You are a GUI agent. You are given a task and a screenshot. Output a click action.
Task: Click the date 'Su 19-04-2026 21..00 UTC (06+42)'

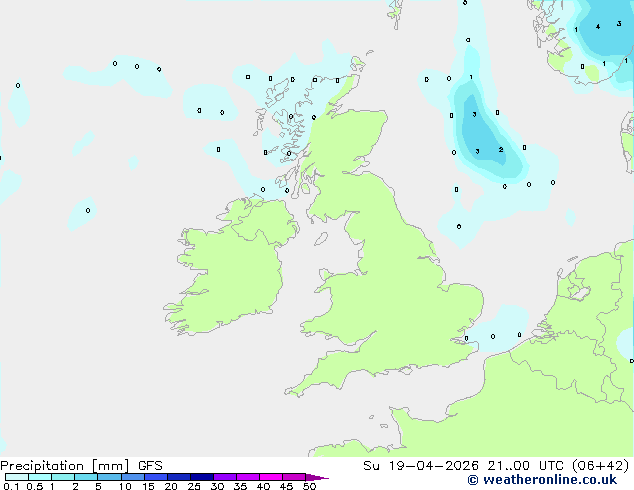point(496,466)
